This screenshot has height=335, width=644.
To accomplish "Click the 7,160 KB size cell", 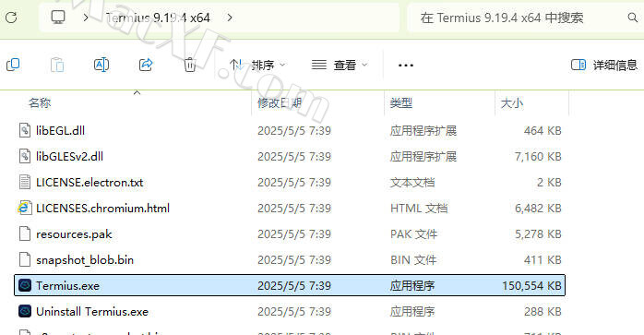I will pos(538,157).
